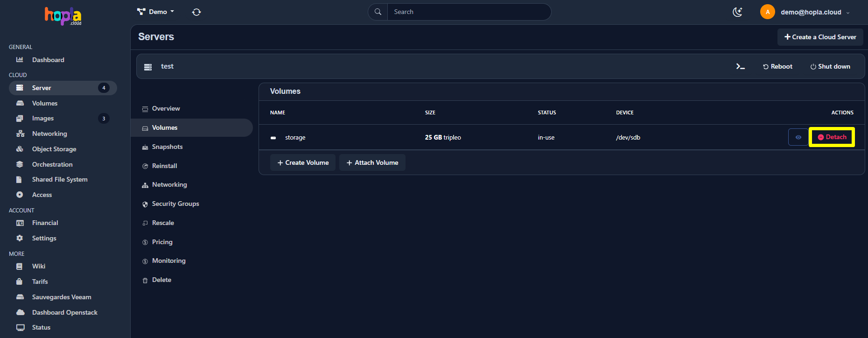Image resolution: width=868 pixels, height=338 pixels.
Task: Click the Wiki book icon
Action: (19, 266)
